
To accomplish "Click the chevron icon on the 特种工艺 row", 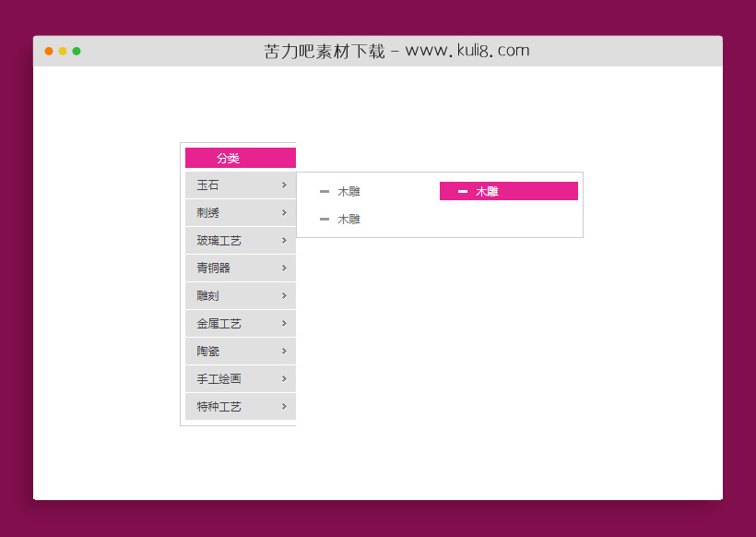I will click(x=284, y=407).
